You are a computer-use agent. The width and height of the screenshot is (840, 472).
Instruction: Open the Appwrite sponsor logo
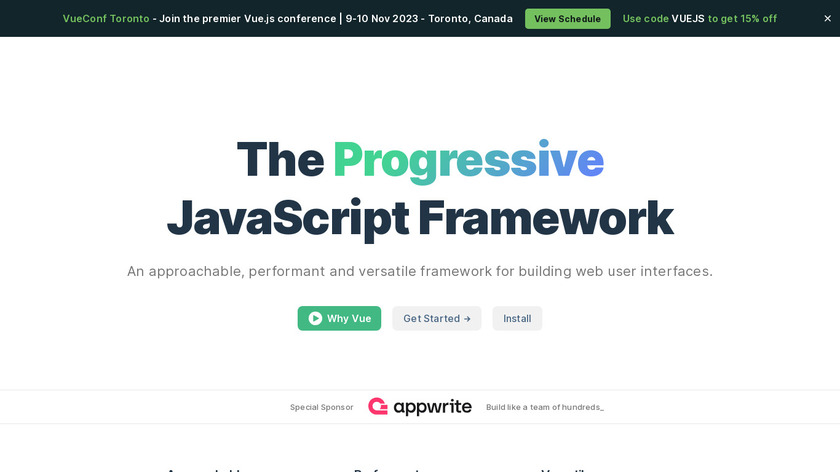tap(420, 407)
